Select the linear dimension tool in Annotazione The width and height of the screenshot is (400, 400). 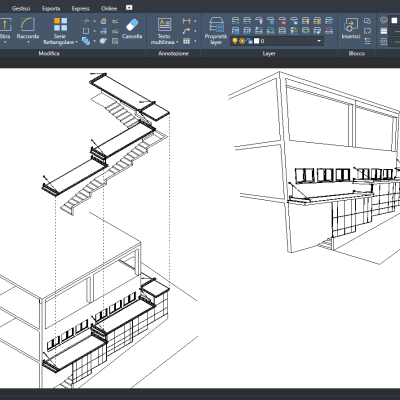[x=186, y=21]
